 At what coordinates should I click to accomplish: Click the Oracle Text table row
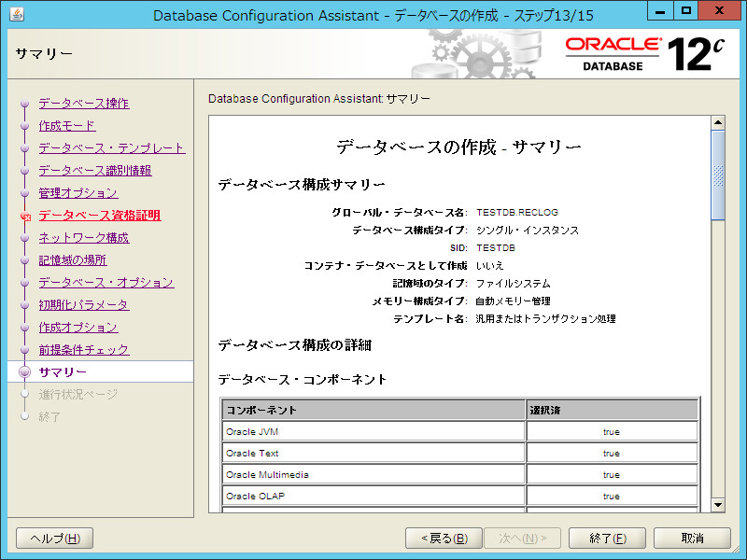tap(459, 453)
